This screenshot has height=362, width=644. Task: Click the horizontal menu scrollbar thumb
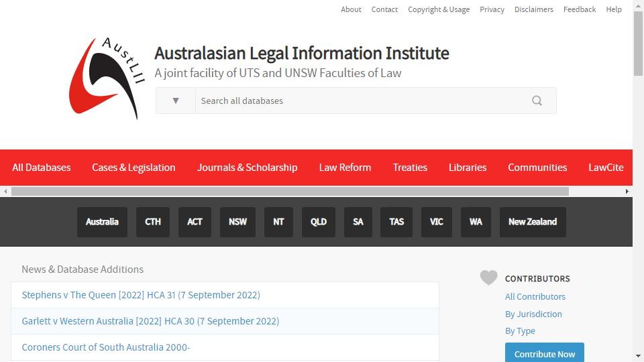coord(290,191)
